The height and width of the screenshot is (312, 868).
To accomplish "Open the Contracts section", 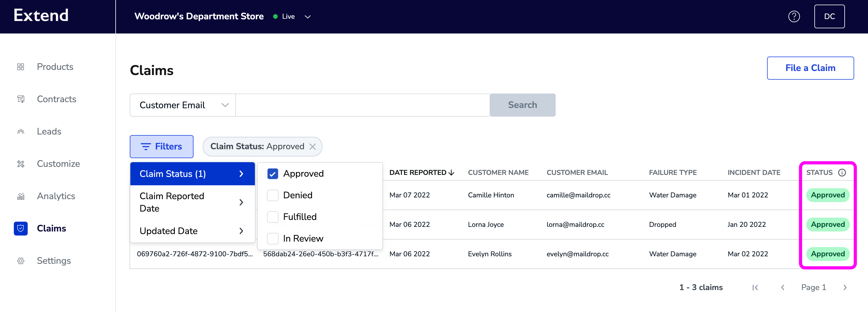I will coord(57,99).
